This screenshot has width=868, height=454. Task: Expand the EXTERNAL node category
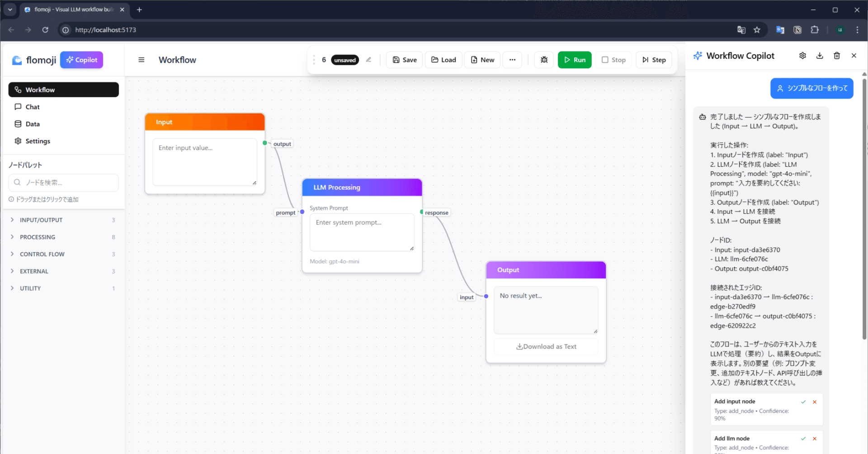[x=34, y=271]
